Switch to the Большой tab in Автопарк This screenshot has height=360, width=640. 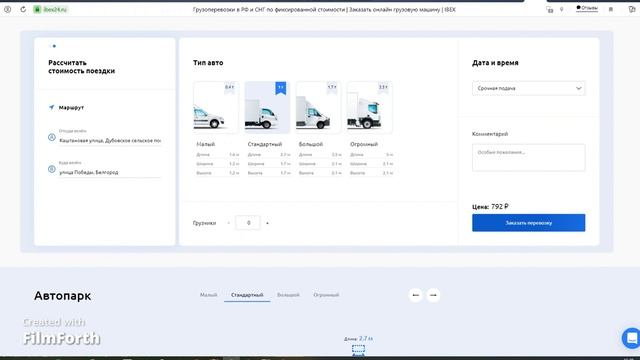[288, 295]
